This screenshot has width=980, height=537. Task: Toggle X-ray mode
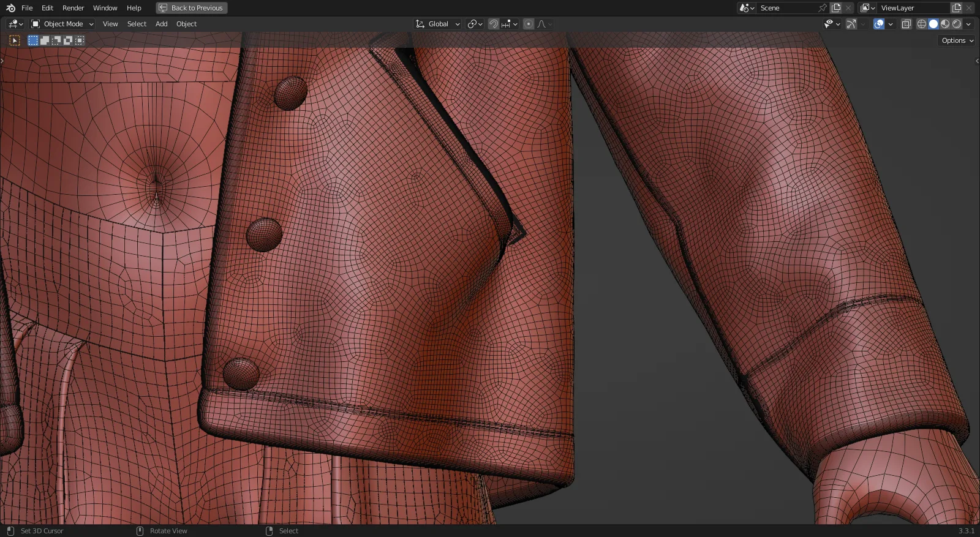click(907, 24)
